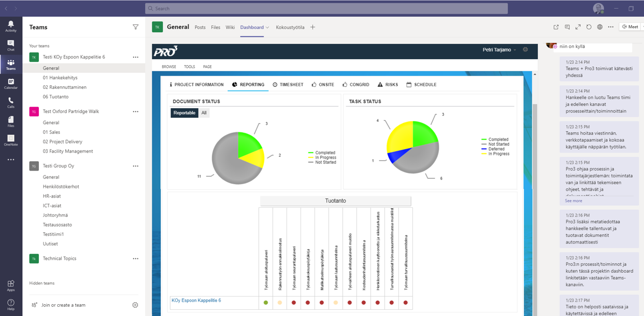Open the Pro3 BROWSE ribbon menu

pyautogui.click(x=169, y=67)
